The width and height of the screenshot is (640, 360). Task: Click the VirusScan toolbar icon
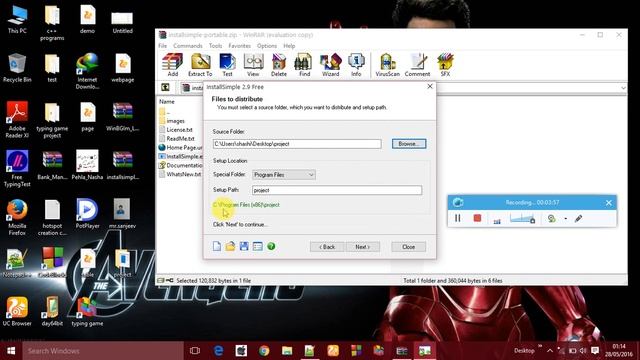387,65
